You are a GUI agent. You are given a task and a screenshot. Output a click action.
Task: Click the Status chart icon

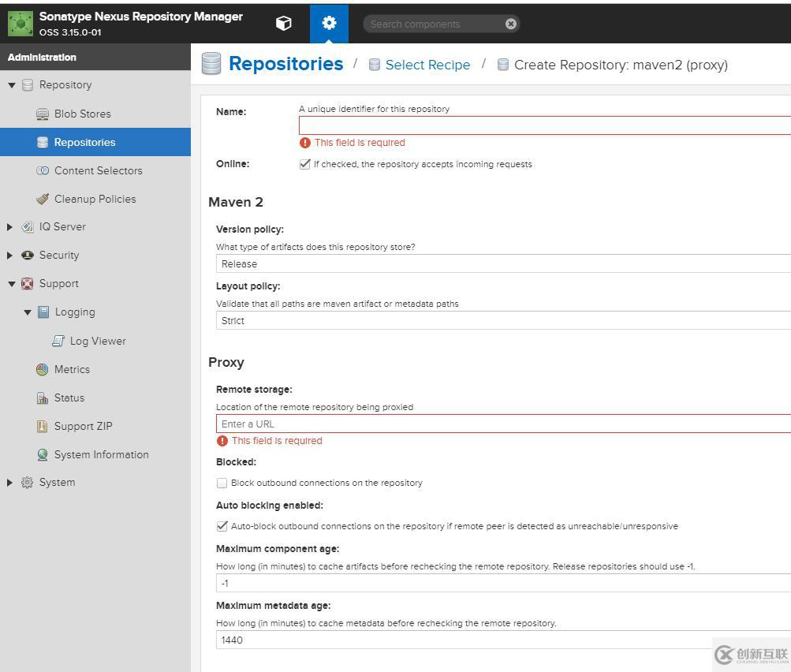click(43, 398)
